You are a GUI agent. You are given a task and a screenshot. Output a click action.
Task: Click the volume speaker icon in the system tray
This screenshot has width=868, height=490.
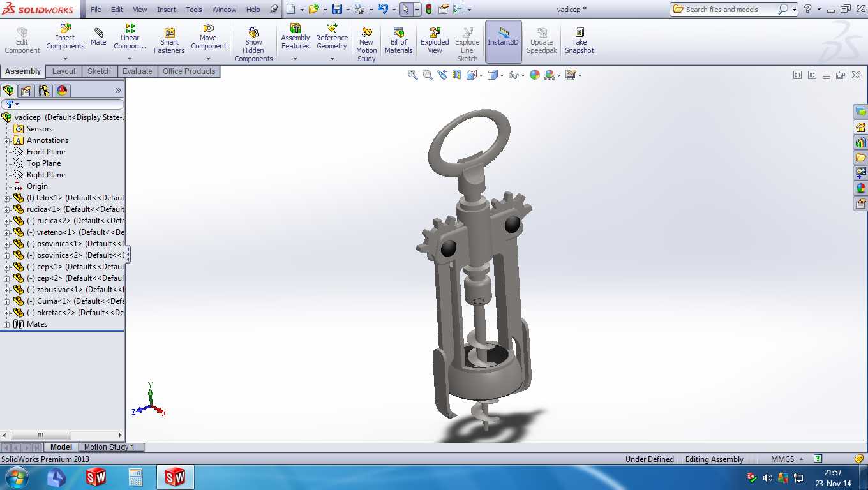point(767,478)
